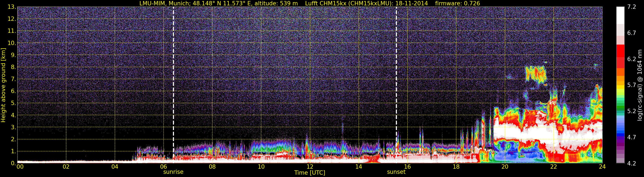Click the colorbar value 7.2

(632, 7)
